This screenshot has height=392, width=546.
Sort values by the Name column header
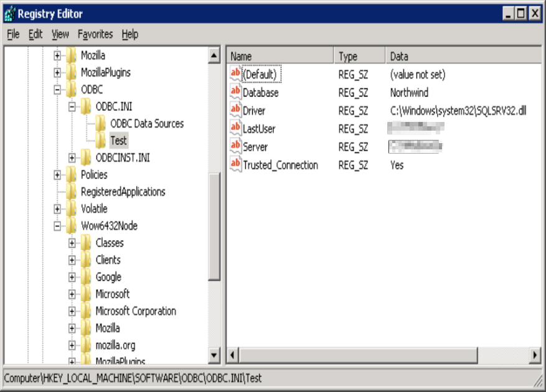[x=280, y=56]
